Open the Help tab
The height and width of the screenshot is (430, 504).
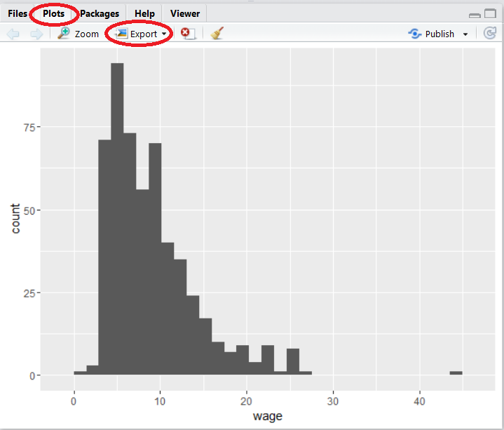pyautogui.click(x=144, y=13)
